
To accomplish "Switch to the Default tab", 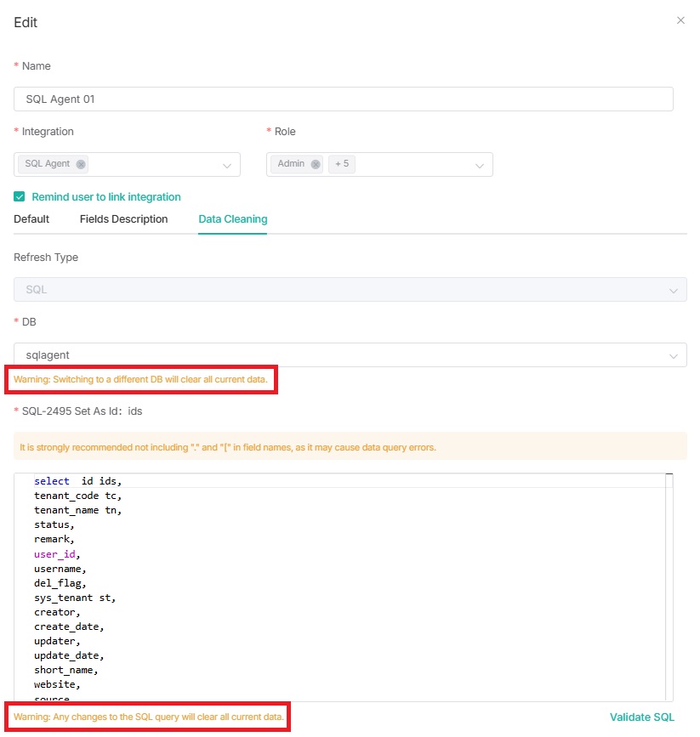I will click(x=31, y=219).
